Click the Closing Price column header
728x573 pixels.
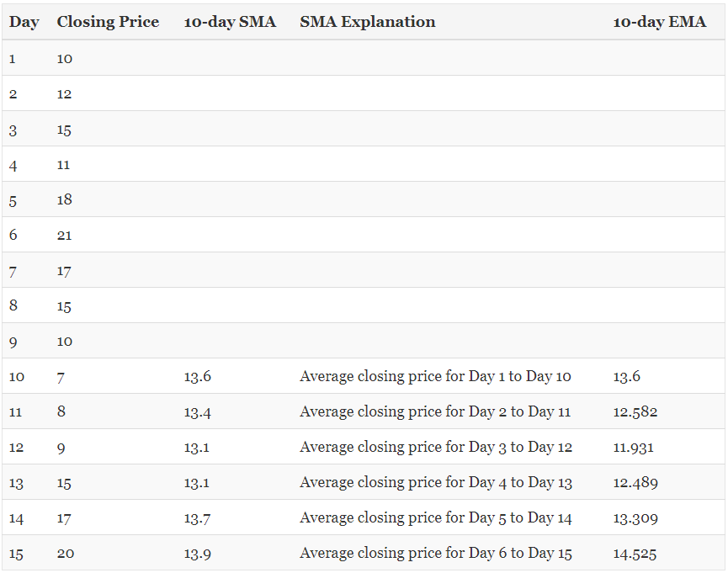pyautogui.click(x=108, y=22)
